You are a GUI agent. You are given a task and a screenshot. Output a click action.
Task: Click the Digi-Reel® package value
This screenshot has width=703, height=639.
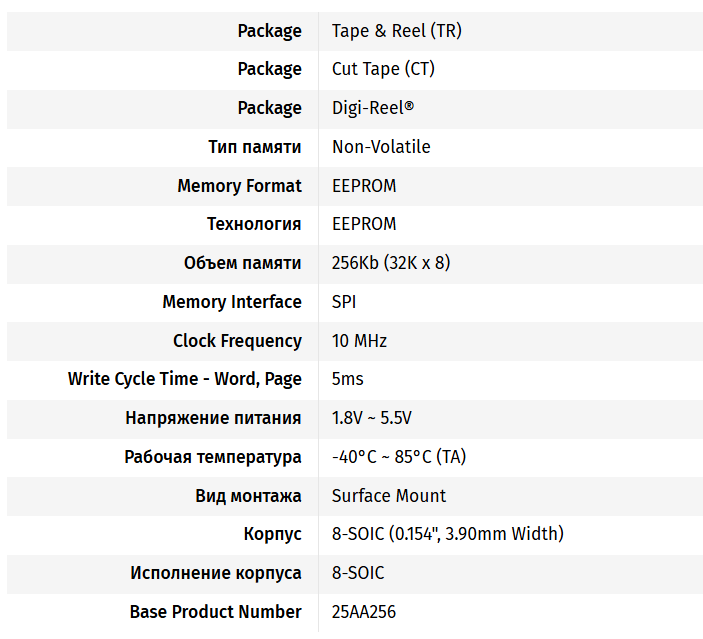372,108
